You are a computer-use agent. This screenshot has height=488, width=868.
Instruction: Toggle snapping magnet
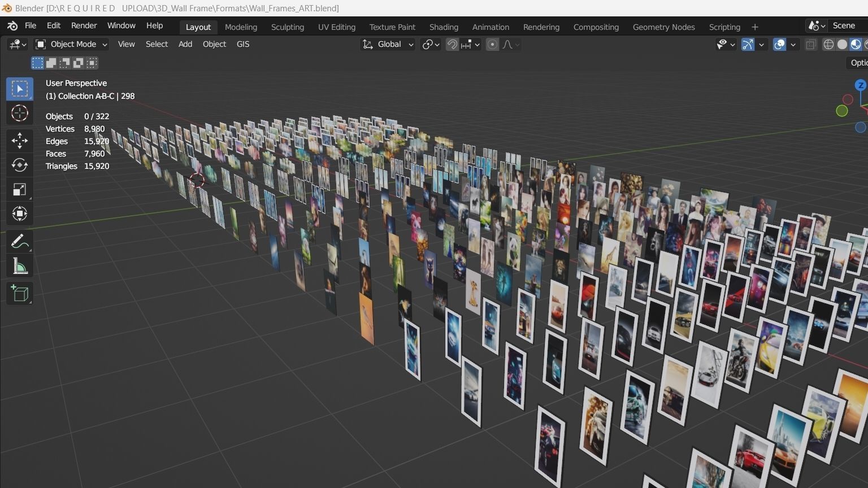click(452, 45)
